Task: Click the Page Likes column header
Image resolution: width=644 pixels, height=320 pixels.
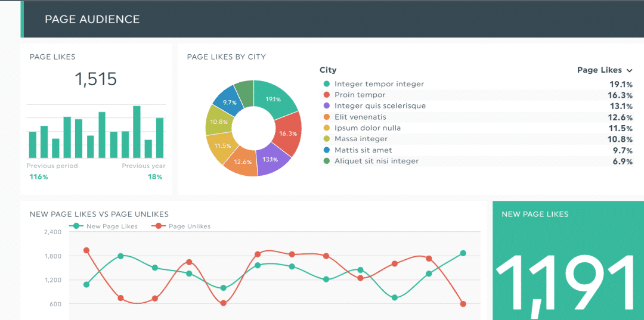Action: coord(599,70)
